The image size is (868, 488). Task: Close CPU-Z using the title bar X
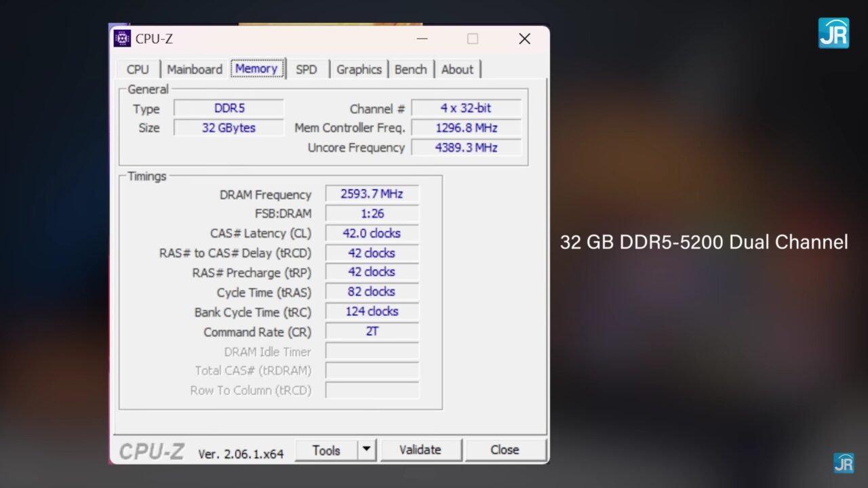tap(524, 39)
